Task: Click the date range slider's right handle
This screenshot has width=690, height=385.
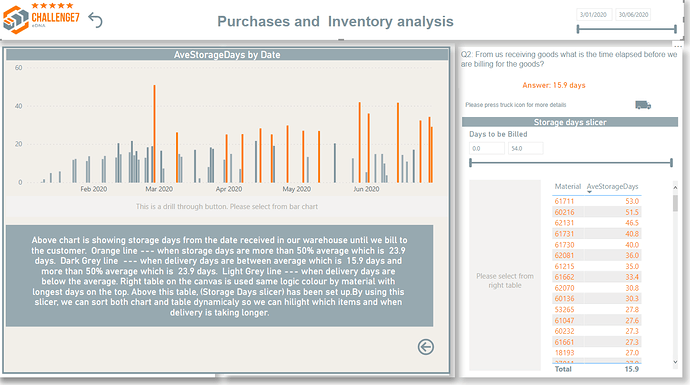Action: tap(675, 29)
